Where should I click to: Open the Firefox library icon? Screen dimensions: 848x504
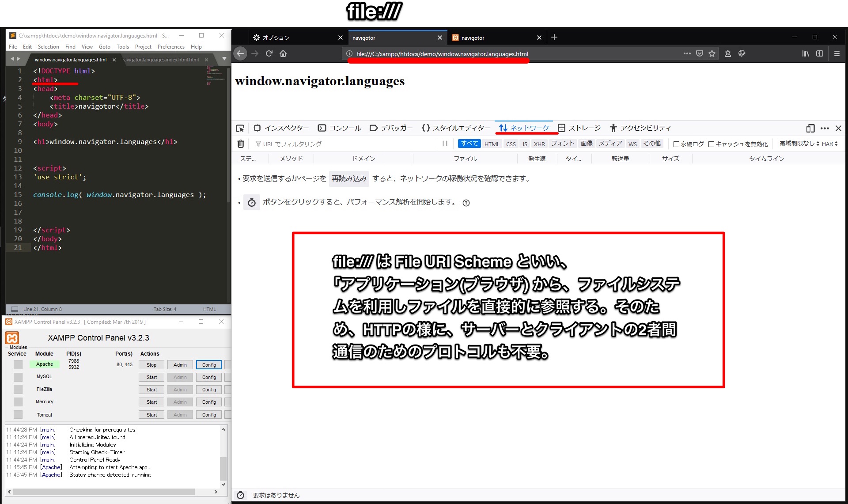click(806, 53)
